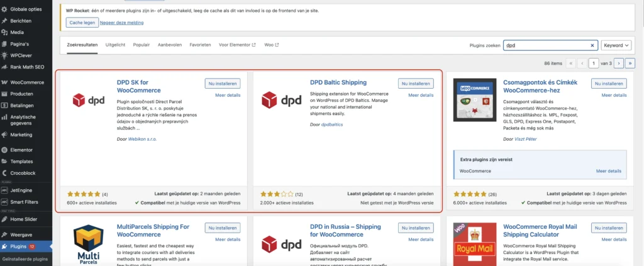This screenshot has width=644, height=266.
Task: Click MultiParcels plugin logo
Action: coord(88,244)
